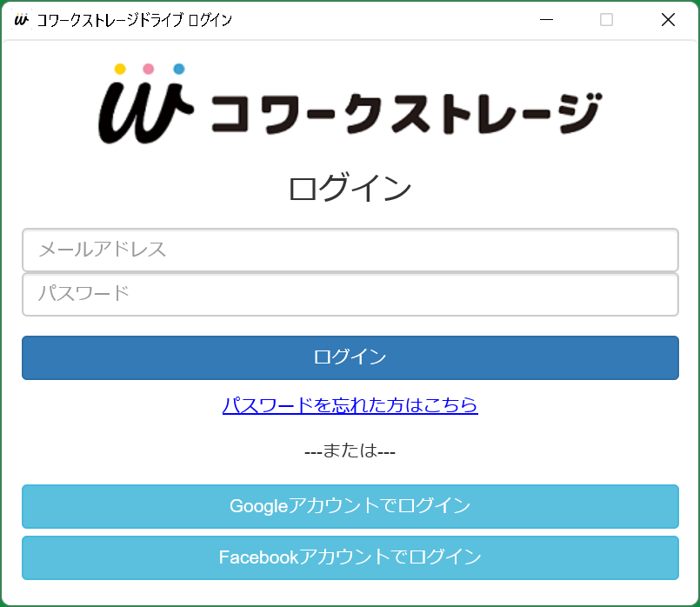Viewport: 700px width, 607px height.
Task: Select the パスワード input field
Action: tap(350, 294)
